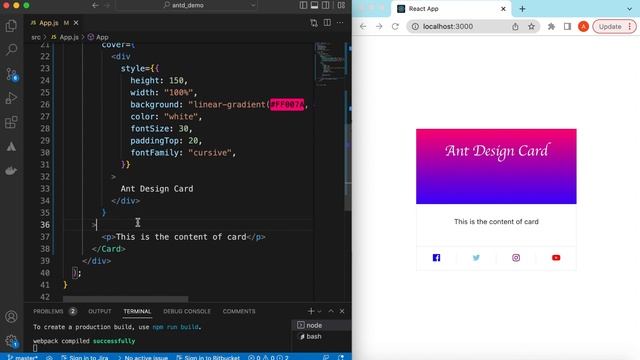Open the Atlassian activity bar icon
The image size is (640, 360).
click(x=11, y=147)
